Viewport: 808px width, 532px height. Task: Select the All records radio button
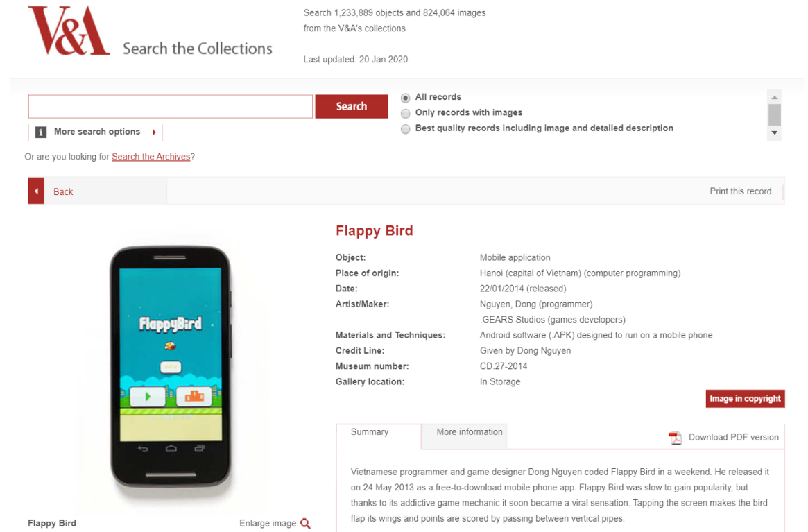click(406, 98)
